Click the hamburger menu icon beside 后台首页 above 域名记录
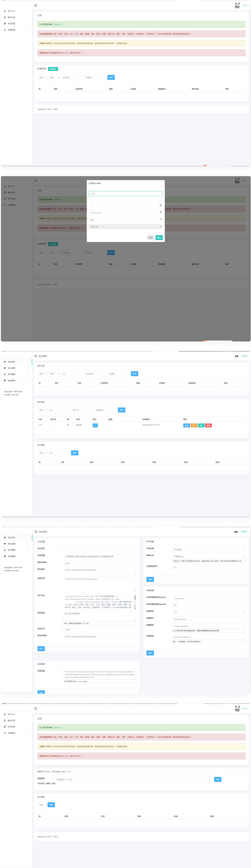Viewport: 251px width, 868px height. pos(36,356)
